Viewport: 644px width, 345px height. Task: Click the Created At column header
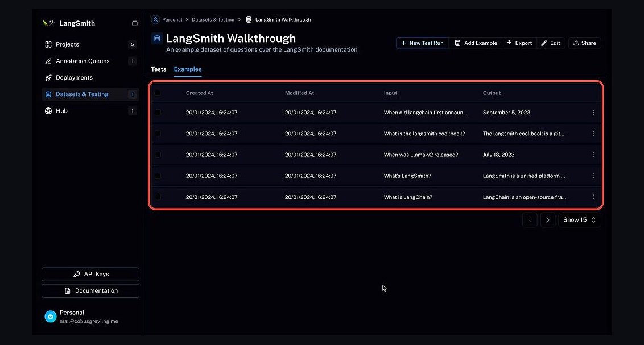tap(199, 93)
